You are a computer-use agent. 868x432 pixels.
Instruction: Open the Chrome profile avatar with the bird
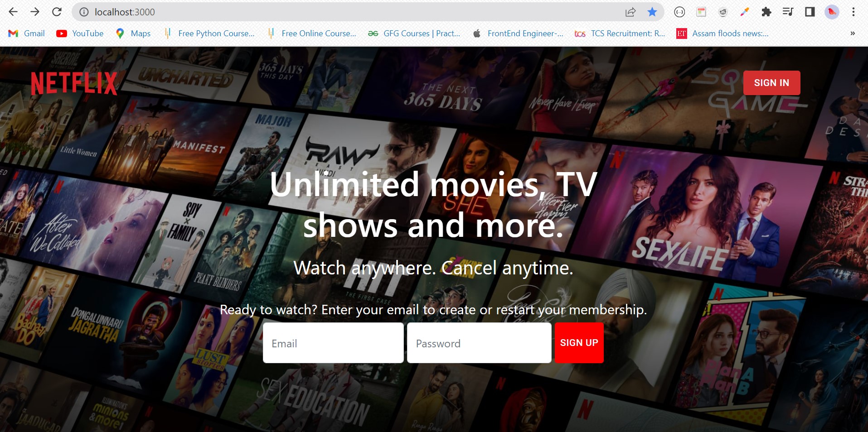pos(833,12)
